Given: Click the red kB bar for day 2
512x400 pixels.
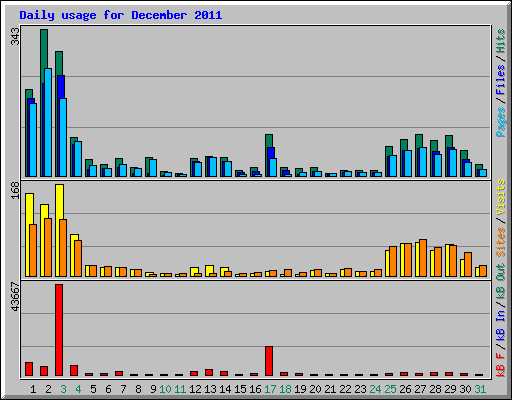Looking at the screenshot, I should (44, 371).
